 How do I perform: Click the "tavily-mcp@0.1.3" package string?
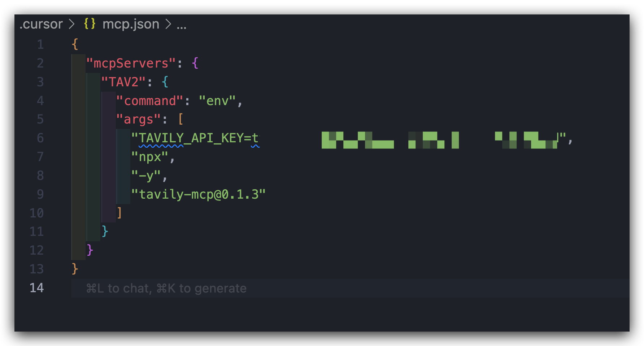click(198, 194)
